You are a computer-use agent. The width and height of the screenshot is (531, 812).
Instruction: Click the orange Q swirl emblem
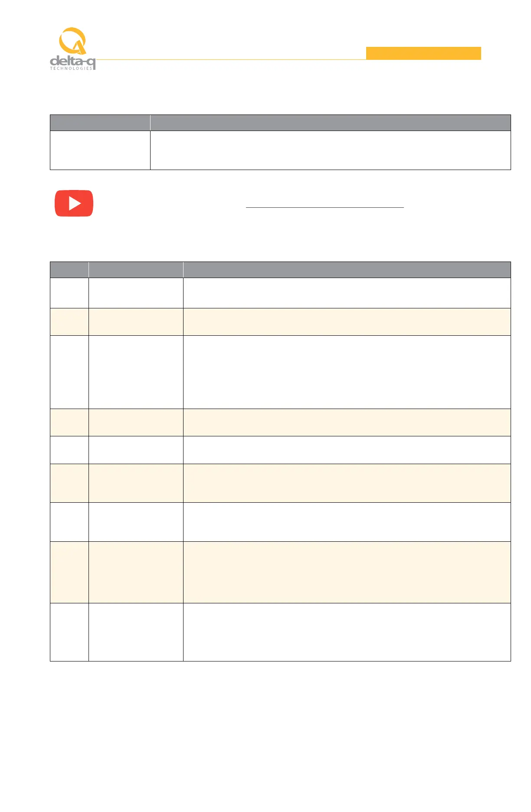coord(72,41)
